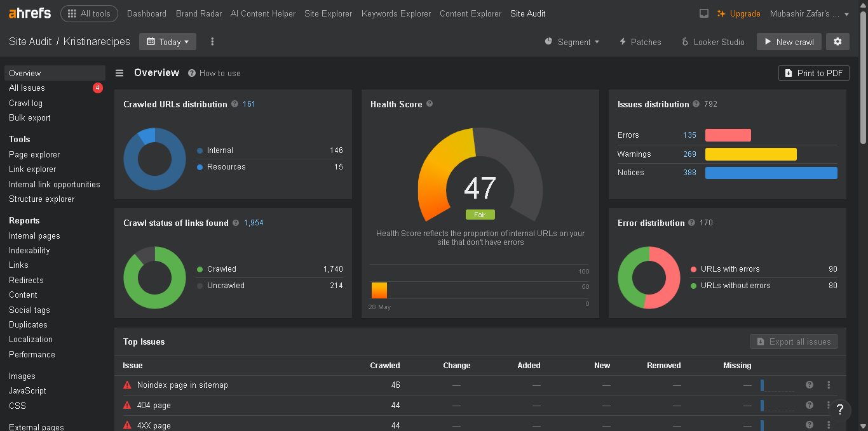Open Patches
The width and height of the screenshot is (868, 431).
(x=640, y=42)
